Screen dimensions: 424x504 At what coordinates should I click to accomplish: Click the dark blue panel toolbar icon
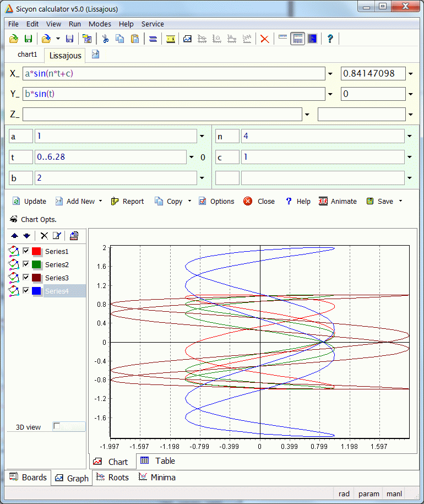click(312, 39)
